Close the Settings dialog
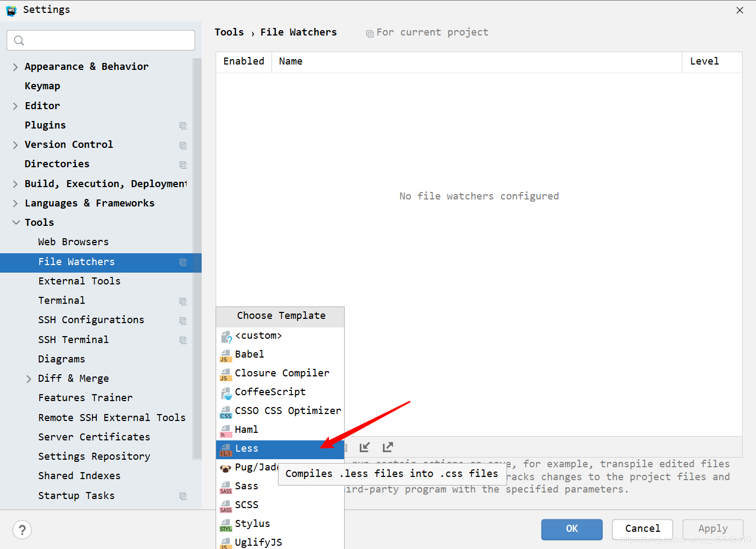 point(740,10)
